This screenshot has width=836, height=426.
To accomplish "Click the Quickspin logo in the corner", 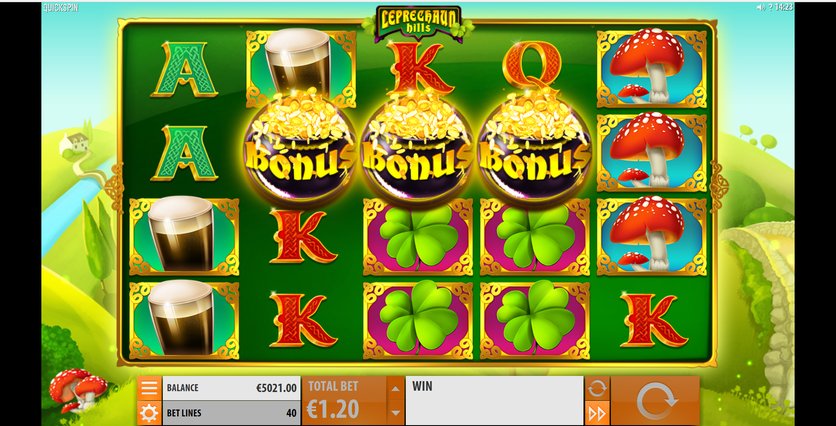I will coord(60,7).
